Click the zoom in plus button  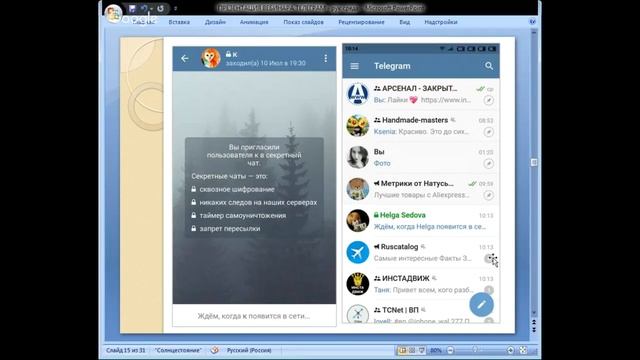point(510,350)
